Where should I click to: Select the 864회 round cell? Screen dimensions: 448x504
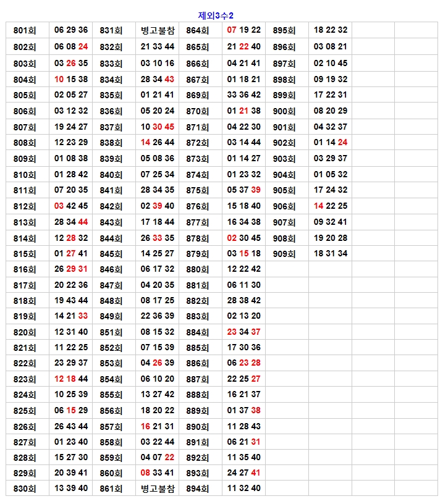198,30
